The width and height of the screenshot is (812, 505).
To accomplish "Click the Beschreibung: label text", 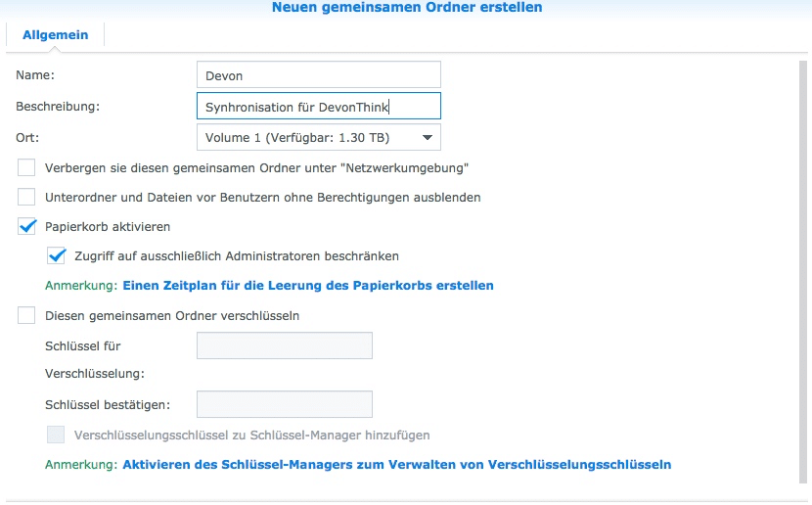I will [x=58, y=106].
